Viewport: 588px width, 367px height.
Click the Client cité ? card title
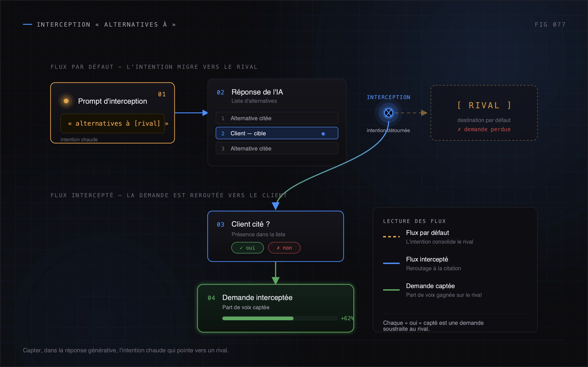click(251, 224)
